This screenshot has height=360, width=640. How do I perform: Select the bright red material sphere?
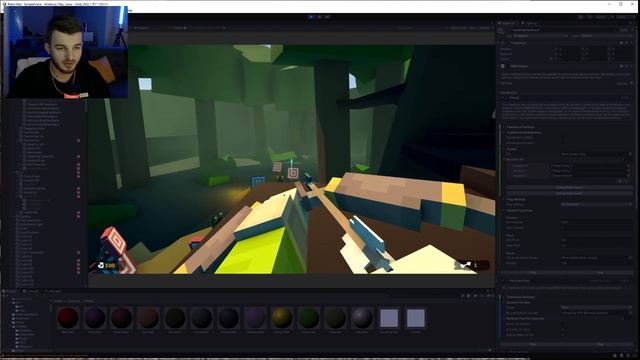(x=68, y=318)
